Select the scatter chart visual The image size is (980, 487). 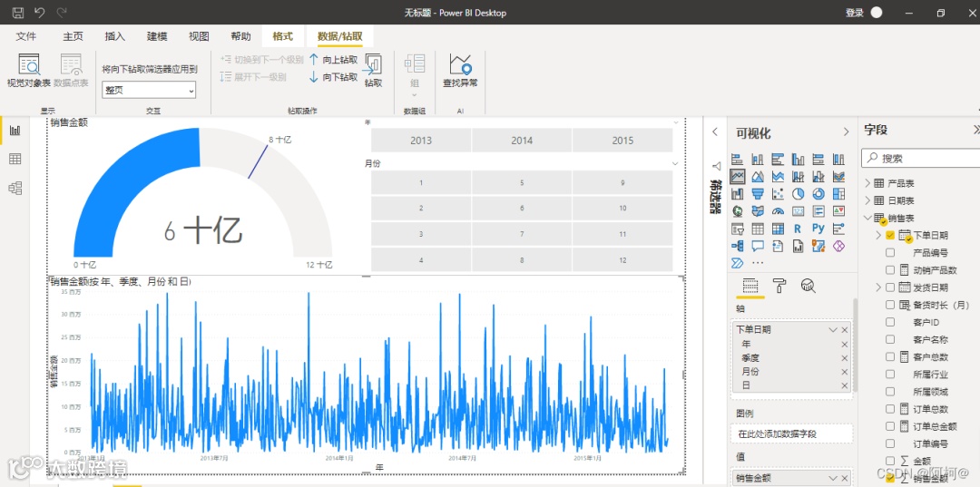[x=778, y=193]
